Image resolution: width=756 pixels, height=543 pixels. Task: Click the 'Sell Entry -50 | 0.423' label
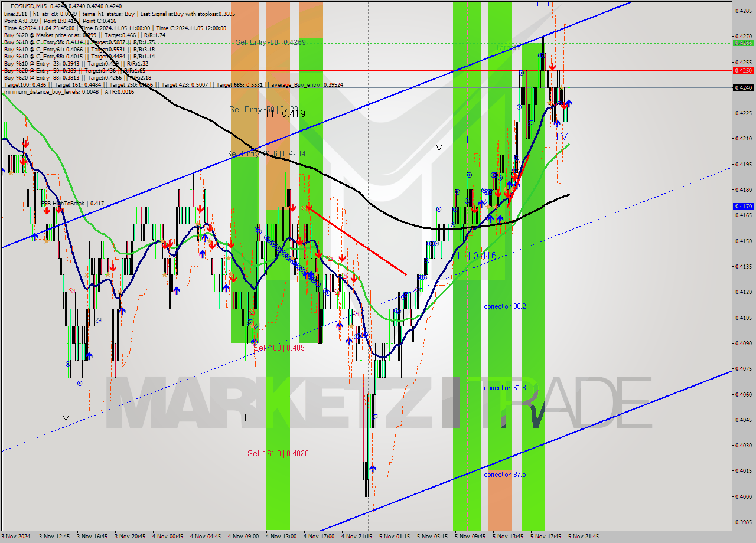[x=263, y=109]
